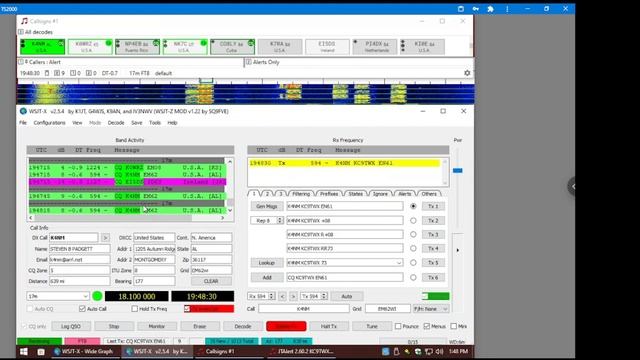Click the Band Activity vertical scrollbar

point(230,186)
